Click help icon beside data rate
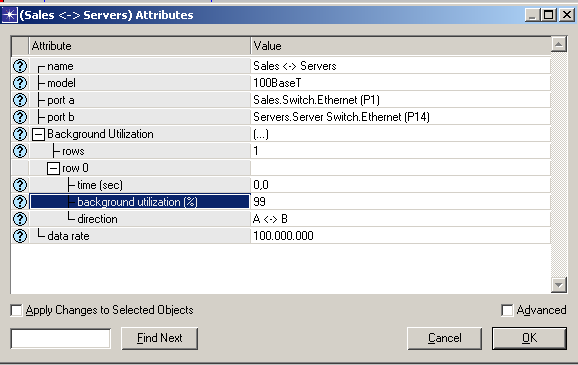 pyautogui.click(x=20, y=236)
